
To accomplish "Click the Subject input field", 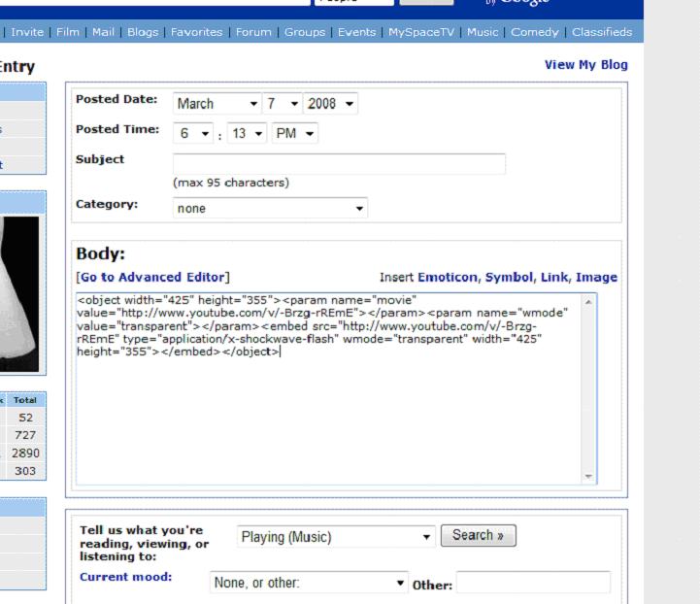I will coord(339,164).
